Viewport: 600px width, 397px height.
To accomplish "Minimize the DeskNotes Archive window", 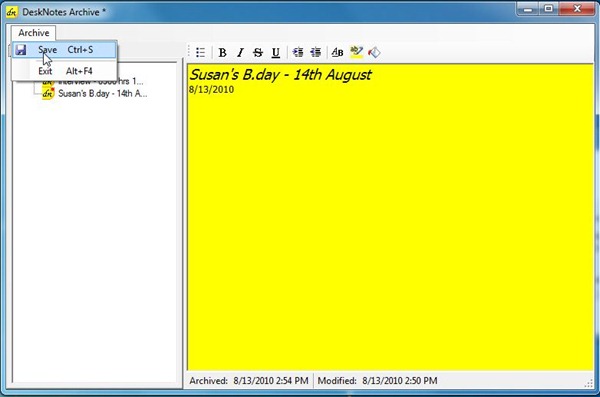I will (528, 9).
